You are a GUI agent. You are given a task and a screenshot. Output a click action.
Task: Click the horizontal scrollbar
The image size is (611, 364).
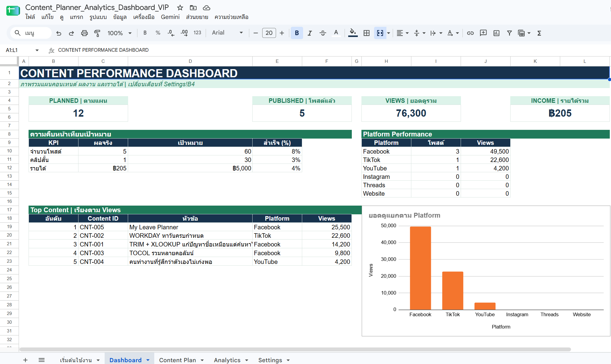click(x=295, y=349)
